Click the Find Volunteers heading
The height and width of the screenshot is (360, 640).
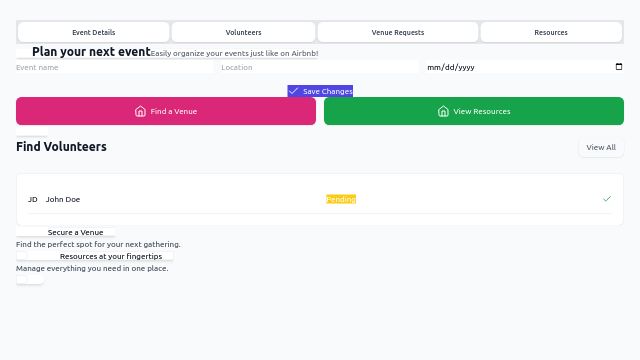(x=61, y=147)
